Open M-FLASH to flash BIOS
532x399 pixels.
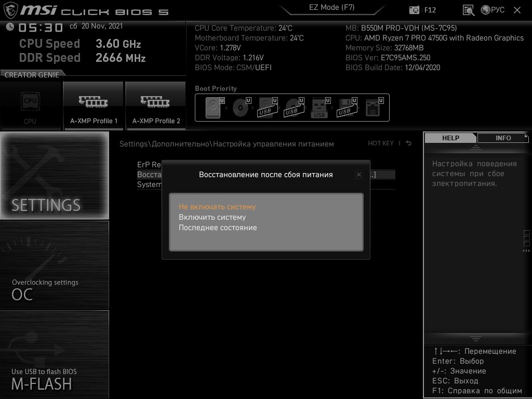coord(54,354)
